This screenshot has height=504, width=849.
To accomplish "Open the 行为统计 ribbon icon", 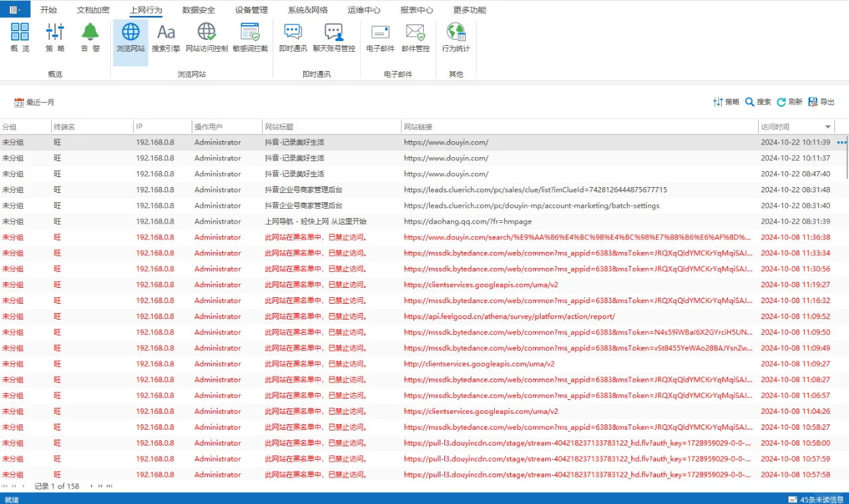I will (456, 38).
